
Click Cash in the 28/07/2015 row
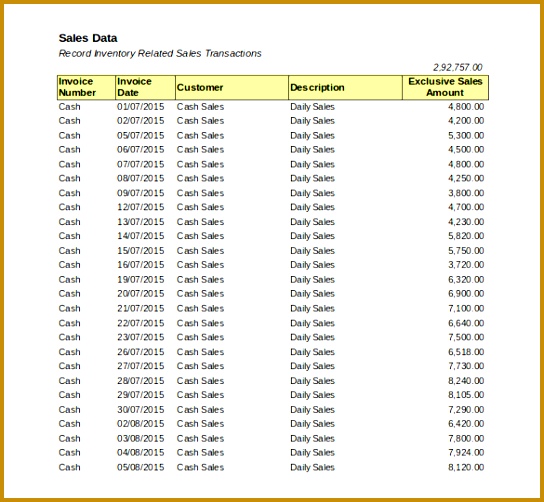tap(69, 381)
